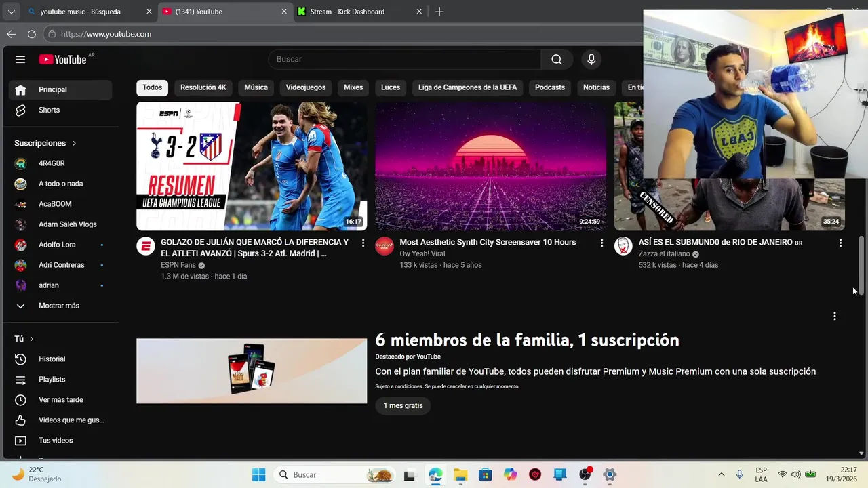
Task: Select the Noticias filter chip
Action: coord(597,87)
